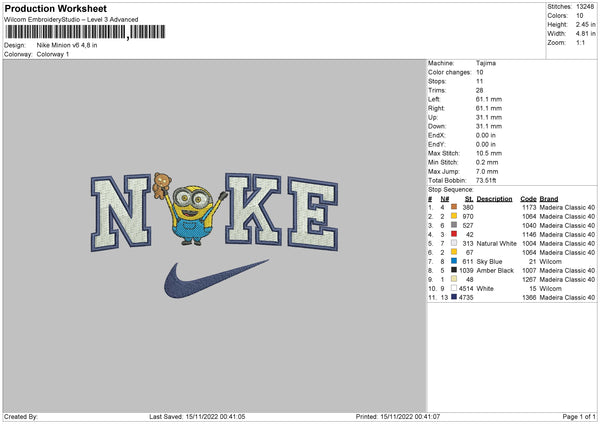Click the yellow swatch with 970 stitches
The height and width of the screenshot is (424, 600).
coord(454,216)
